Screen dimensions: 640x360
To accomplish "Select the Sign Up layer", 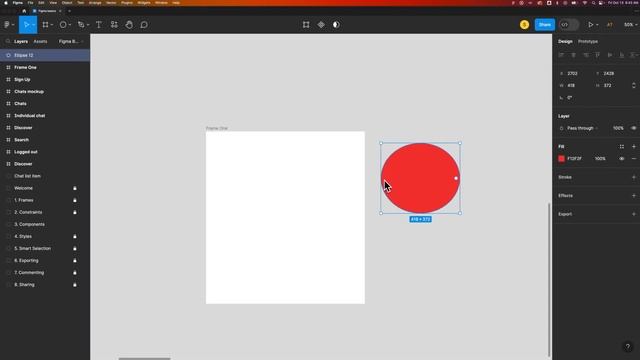I will [45, 80].
